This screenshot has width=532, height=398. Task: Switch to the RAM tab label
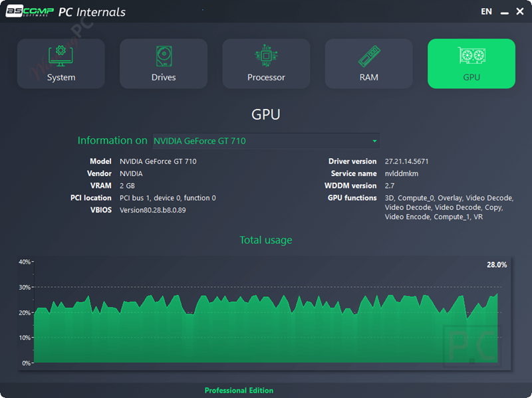pos(369,77)
